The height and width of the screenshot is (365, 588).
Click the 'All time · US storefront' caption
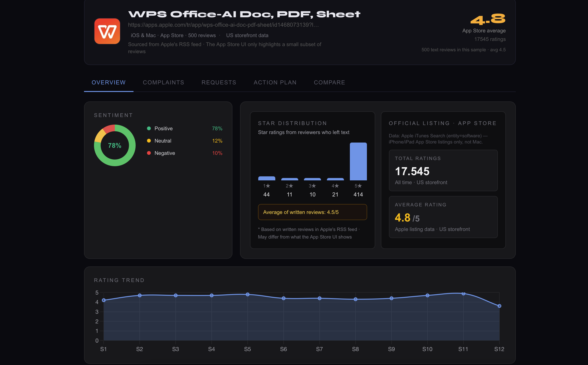pyautogui.click(x=421, y=182)
